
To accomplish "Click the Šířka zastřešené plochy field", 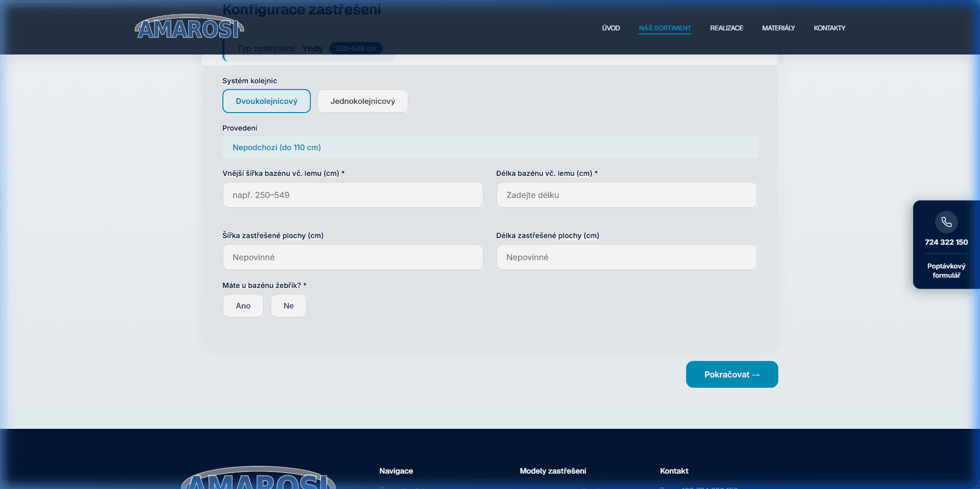I will click(x=353, y=258).
